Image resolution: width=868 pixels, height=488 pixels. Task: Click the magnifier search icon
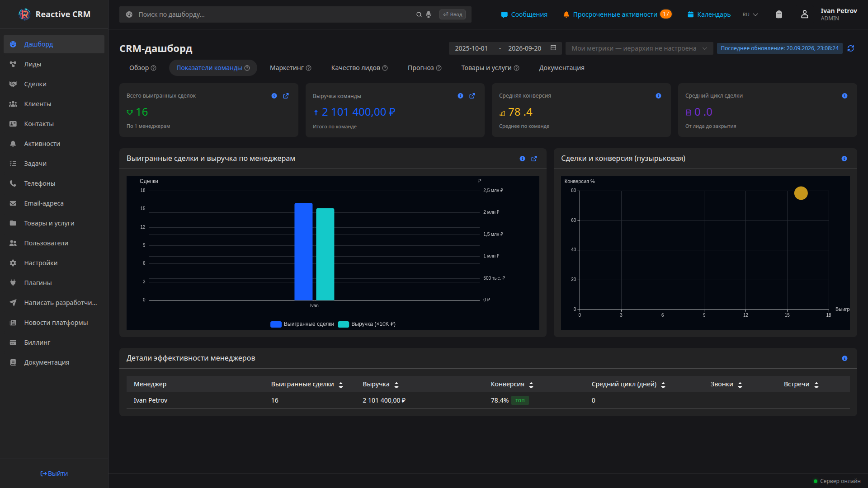tap(419, 14)
